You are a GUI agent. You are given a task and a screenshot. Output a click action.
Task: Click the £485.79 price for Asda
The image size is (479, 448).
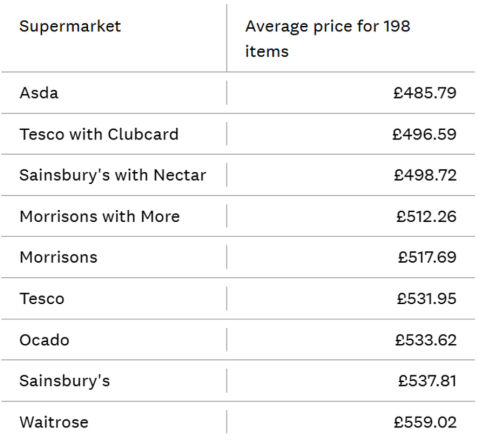coord(425,93)
